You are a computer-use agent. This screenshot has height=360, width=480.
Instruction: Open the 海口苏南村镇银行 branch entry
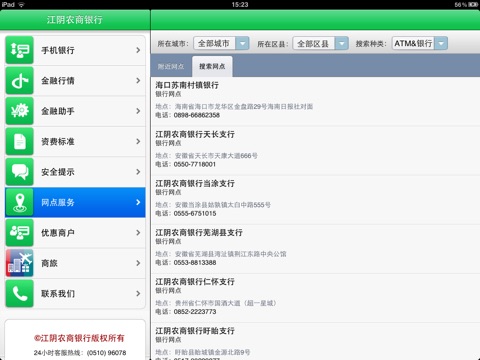(315, 101)
